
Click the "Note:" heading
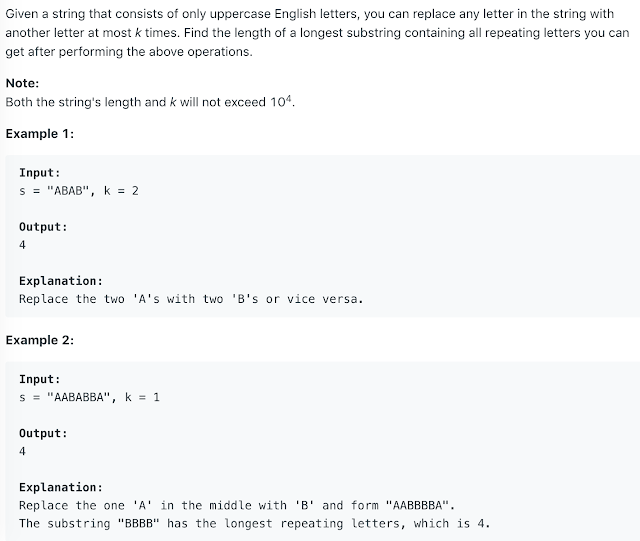[23, 84]
